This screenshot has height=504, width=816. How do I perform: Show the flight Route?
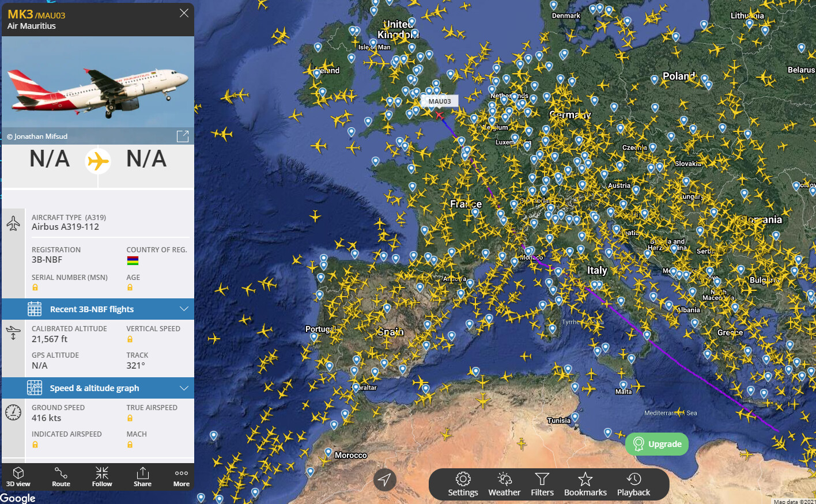61,476
